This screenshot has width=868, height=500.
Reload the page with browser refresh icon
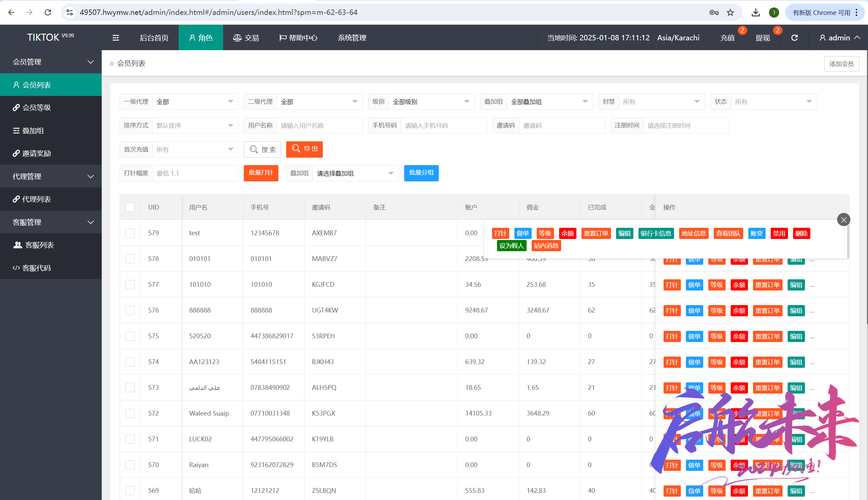48,12
